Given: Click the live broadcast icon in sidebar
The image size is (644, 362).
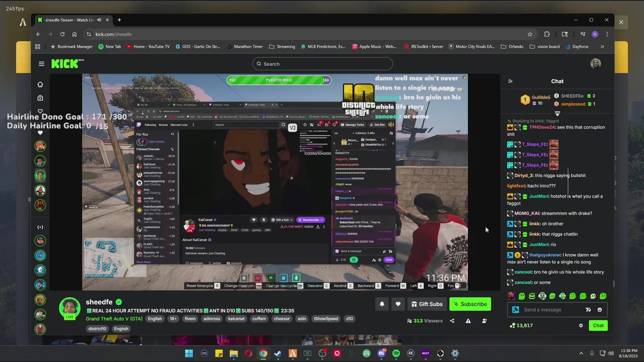Looking at the screenshot, I should [40, 227].
